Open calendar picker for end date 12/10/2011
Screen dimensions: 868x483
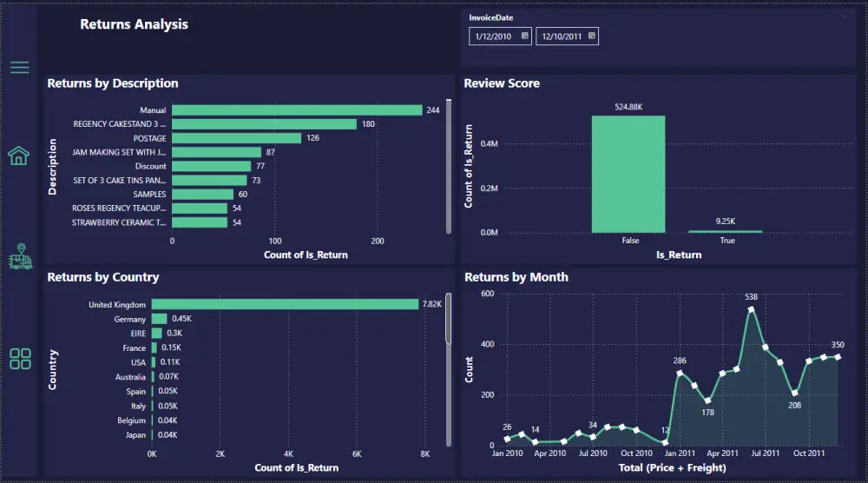click(x=592, y=36)
